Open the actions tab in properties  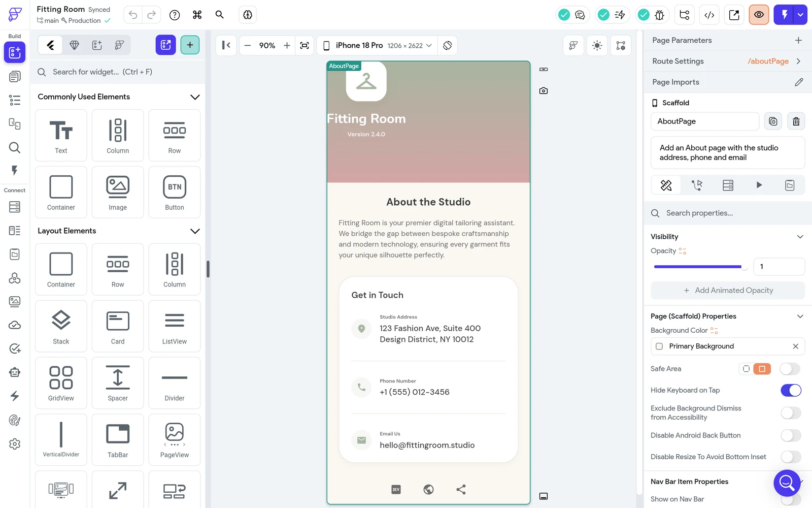[x=697, y=185]
